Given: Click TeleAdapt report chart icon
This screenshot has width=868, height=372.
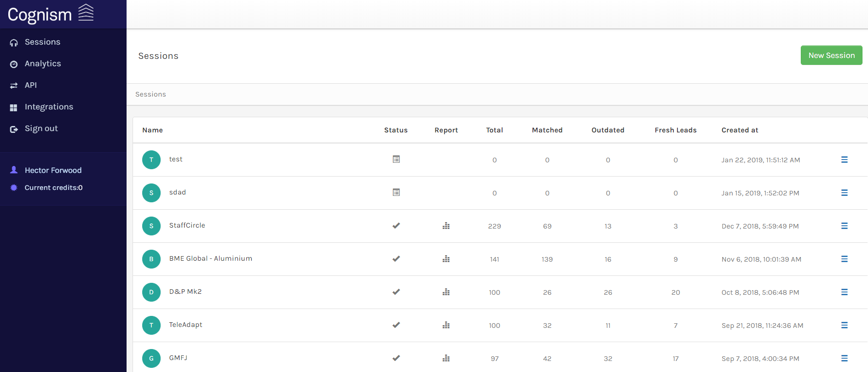Looking at the screenshot, I should coord(446,325).
